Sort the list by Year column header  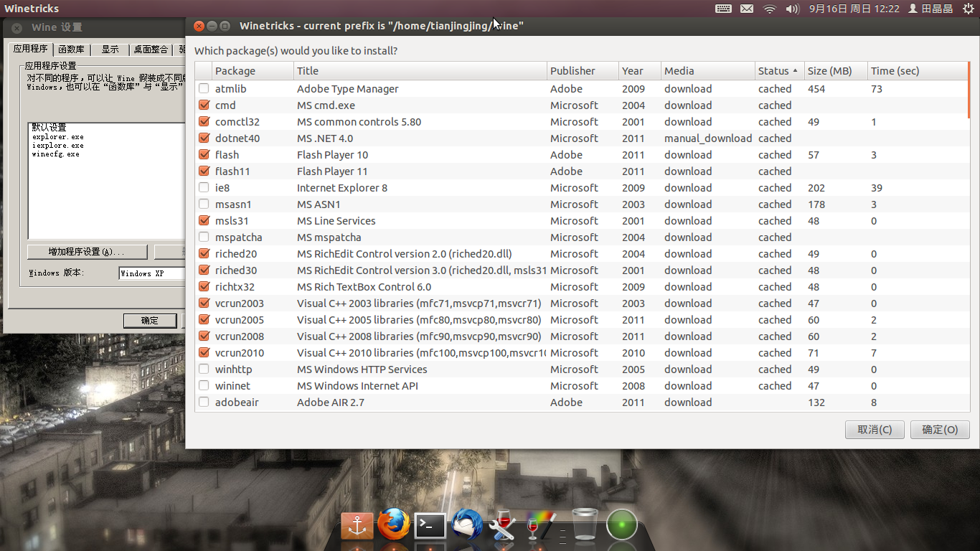(x=640, y=71)
